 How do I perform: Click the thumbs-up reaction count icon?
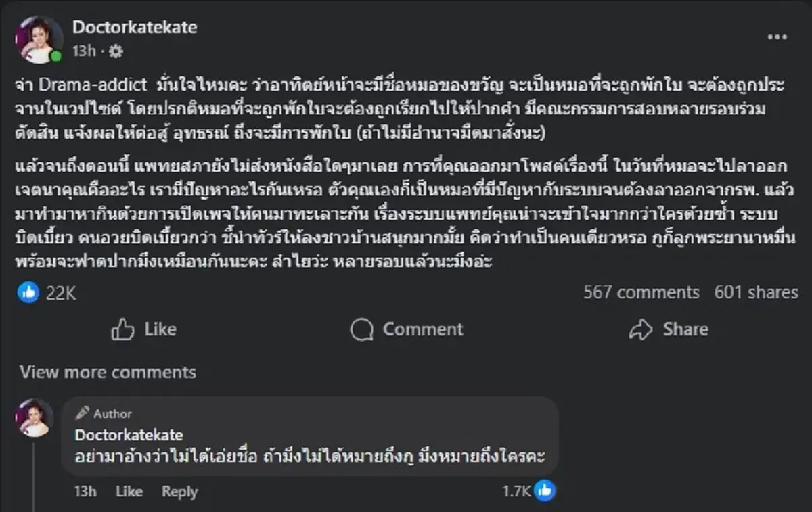click(28, 293)
